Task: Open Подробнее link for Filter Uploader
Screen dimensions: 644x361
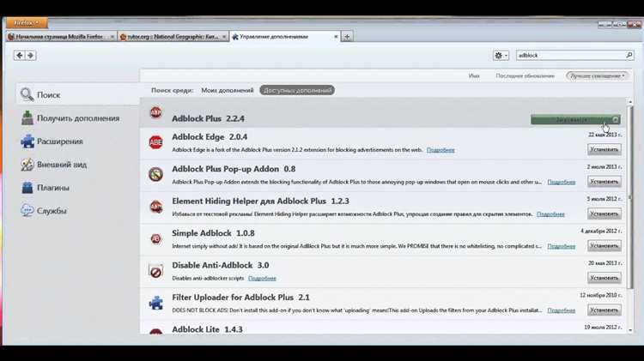Action: click(562, 310)
